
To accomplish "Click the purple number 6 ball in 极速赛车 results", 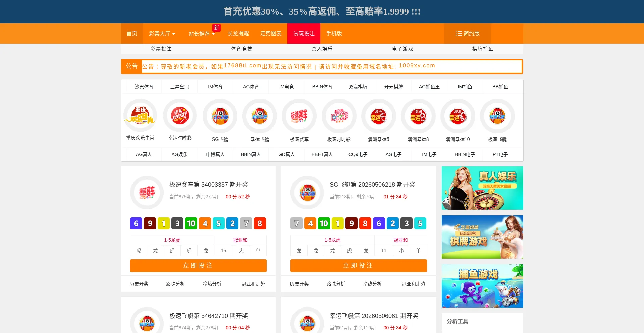I will click(136, 223).
